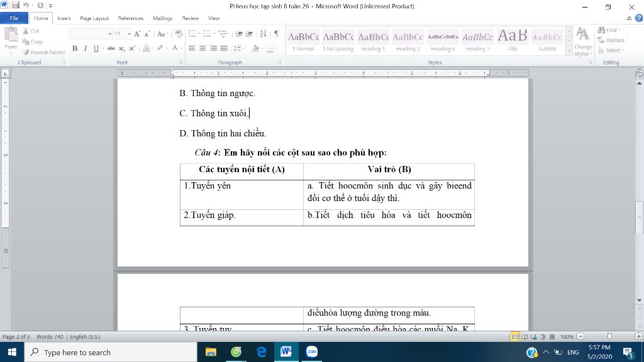The image size is (644, 362).
Task: Align text right
Action: point(213,48)
